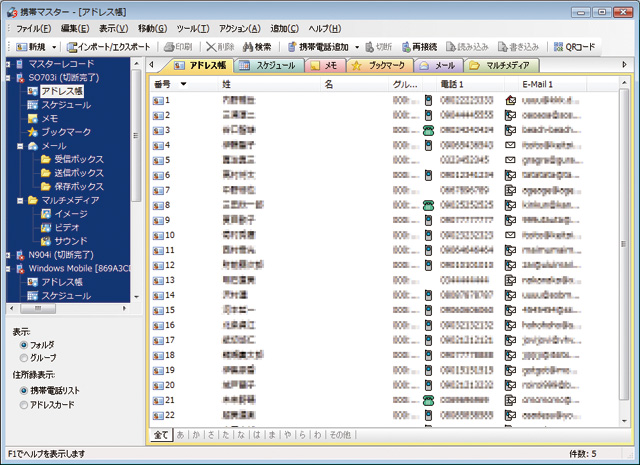
Task: Switch to the マルチメディア tab
Action: tap(502, 65)
